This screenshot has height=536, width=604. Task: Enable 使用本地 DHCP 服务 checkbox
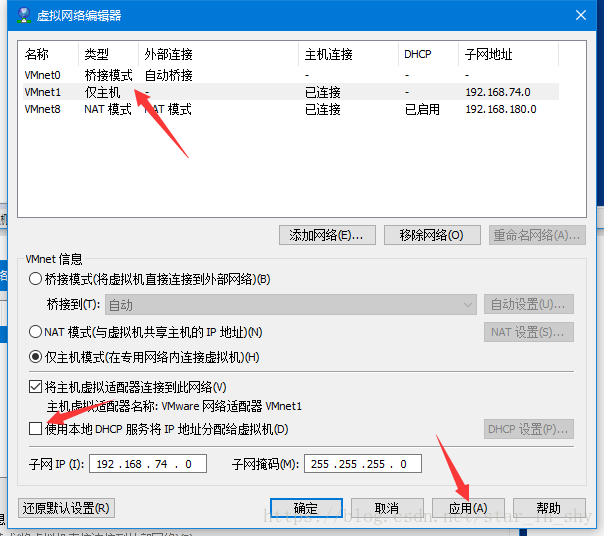(35, 428)
